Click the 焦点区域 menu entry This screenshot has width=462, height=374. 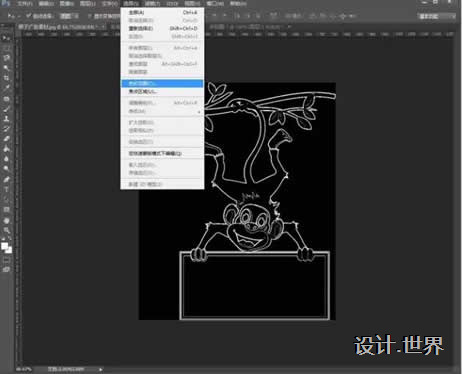click(x=162, y=91)
